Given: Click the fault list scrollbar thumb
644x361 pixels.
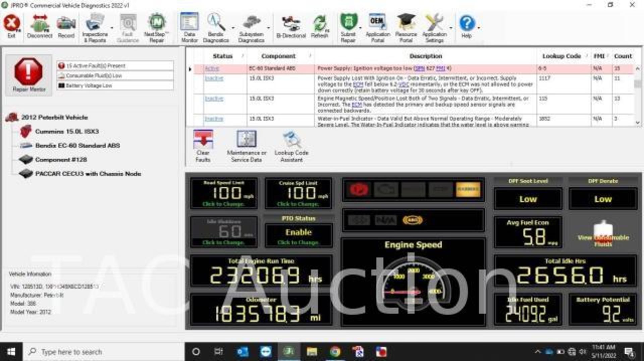Looking at the screenshot, I should coord(638,84).
